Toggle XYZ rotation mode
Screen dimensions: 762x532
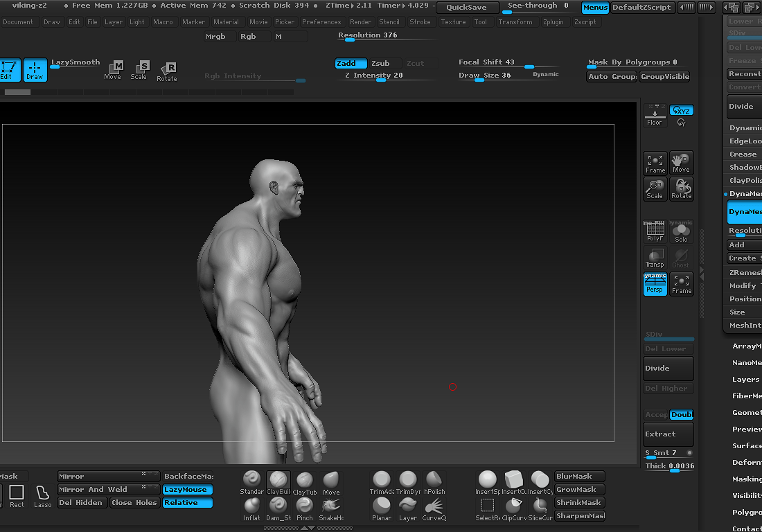pos(682,110)
